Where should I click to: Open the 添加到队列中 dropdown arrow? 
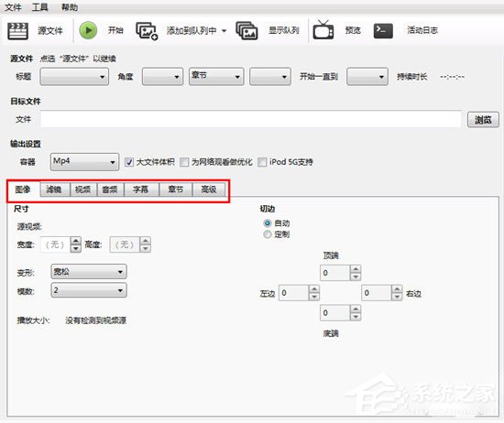coord(224,31)
